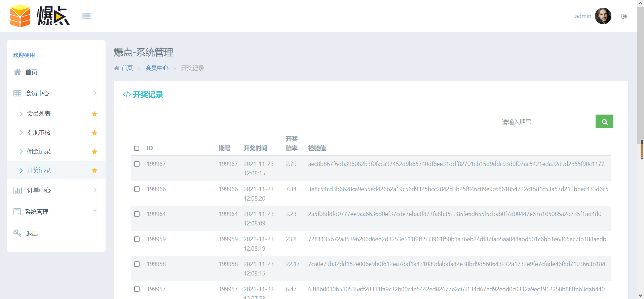
Task: Click the 首页 breadcrumb link
Action: (x=127, y=68)
